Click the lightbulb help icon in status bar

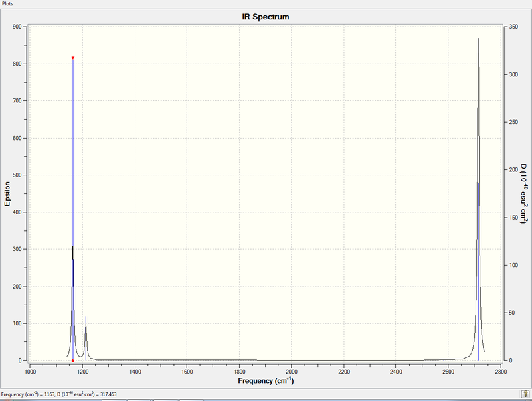525,394
